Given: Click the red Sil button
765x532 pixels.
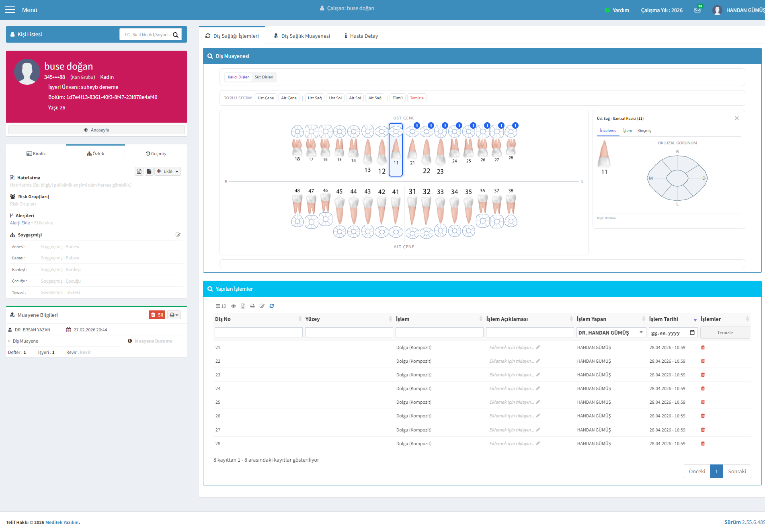Looking at the screenshot, I should (x=157, y=315).
